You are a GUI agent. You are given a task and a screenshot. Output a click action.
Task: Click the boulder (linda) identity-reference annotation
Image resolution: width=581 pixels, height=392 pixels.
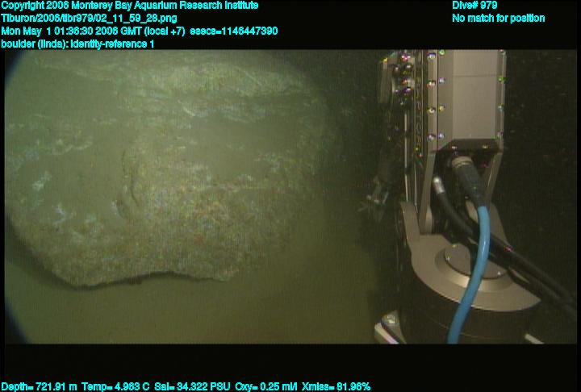(x=77, y=44)
